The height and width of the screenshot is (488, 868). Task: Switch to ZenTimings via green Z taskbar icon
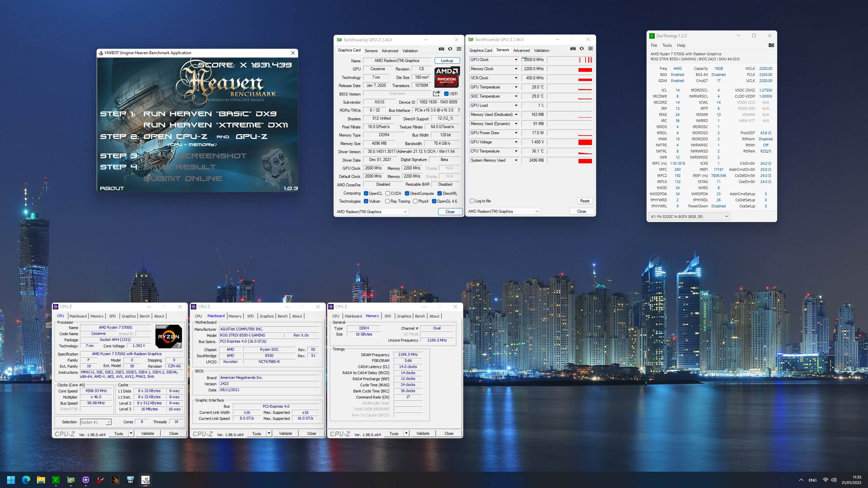coord(56,480)
